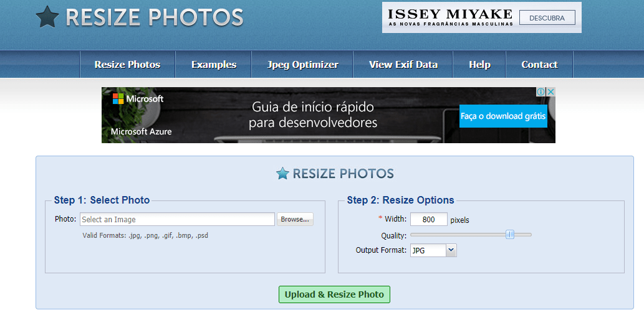Click the star logo in the site header
The image size is (644, 315).
tap(47, 17)
